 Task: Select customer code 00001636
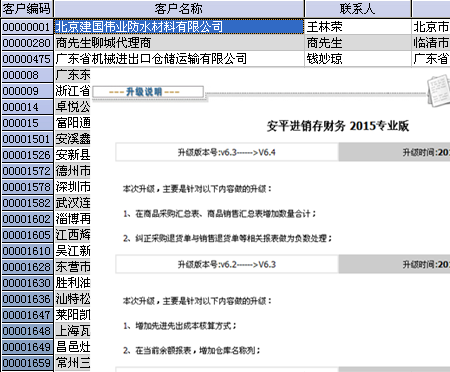coord(27,299)
